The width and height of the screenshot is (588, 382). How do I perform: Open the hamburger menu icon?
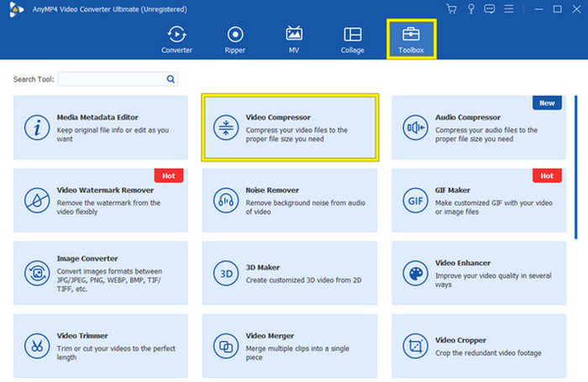(509, 8)
